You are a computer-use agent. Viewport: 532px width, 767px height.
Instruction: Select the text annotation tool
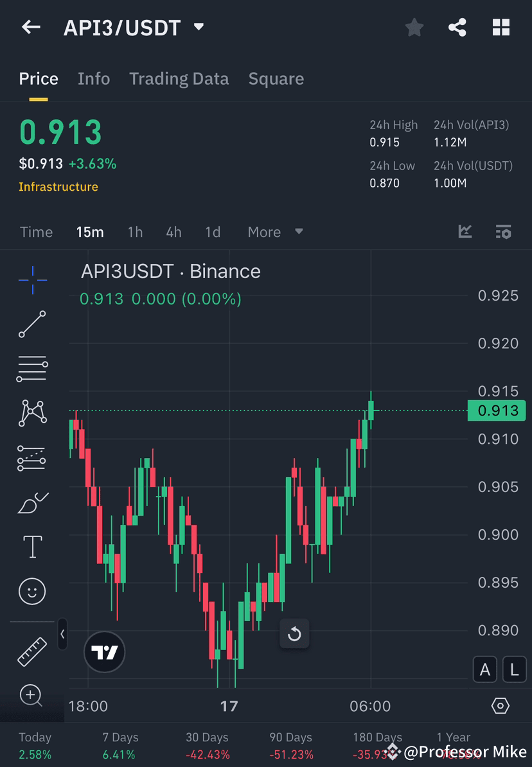click(x=32, y=547)
